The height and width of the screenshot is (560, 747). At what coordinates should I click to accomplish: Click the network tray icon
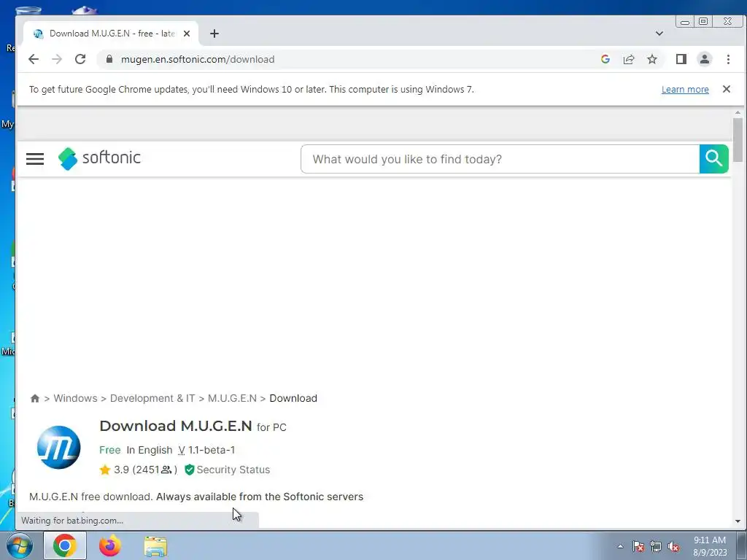(x=656, y=546)
